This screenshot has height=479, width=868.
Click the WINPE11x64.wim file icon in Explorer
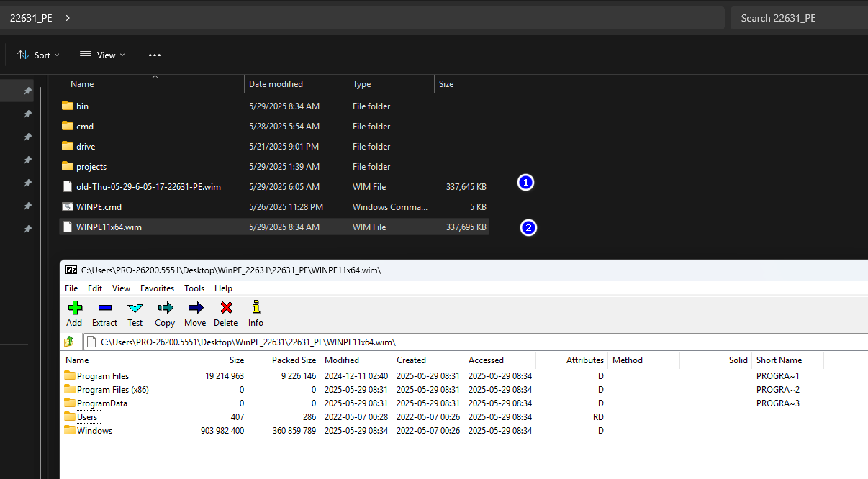click(x=68, y=227)
